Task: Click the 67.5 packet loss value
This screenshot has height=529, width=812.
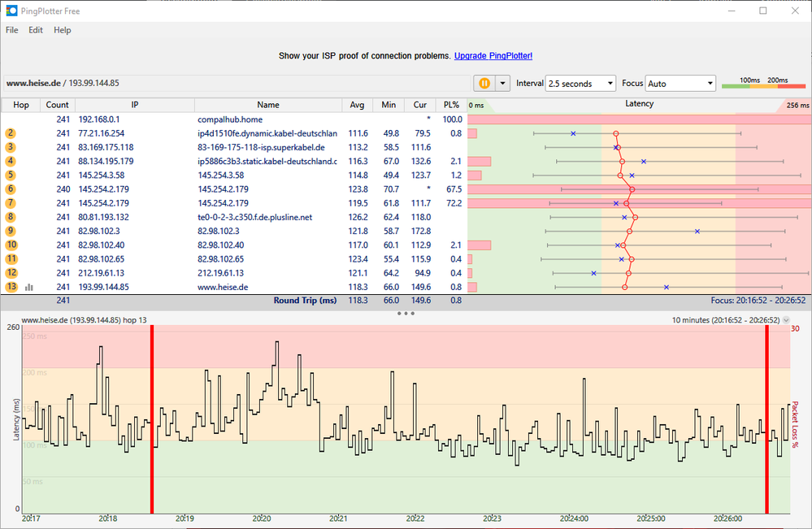Action: point(454,189)
